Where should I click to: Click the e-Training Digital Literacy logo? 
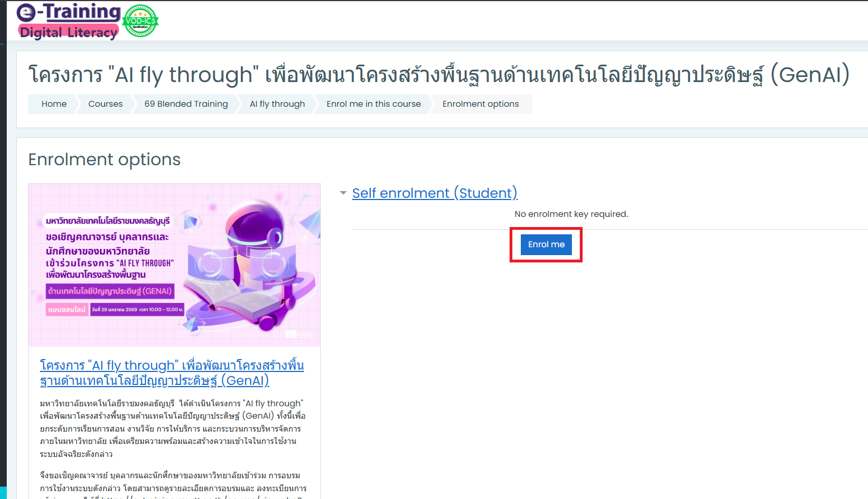tap(69, 21)
